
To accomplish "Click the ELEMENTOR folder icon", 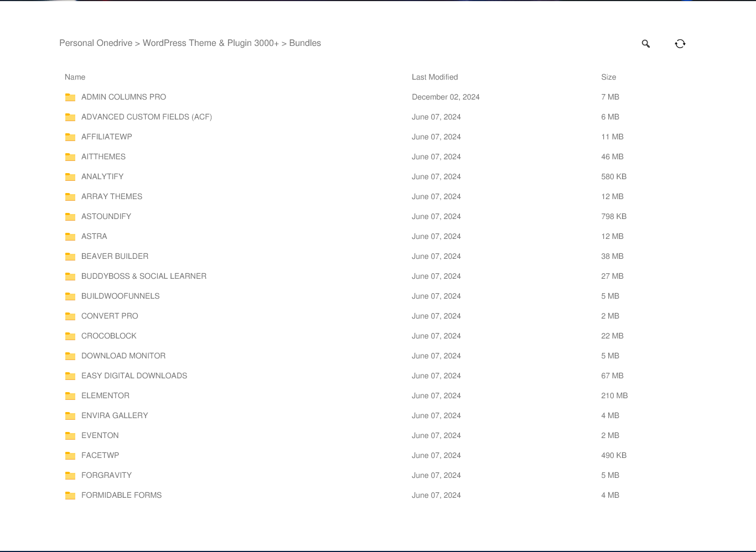I will (x=70, y=396).
